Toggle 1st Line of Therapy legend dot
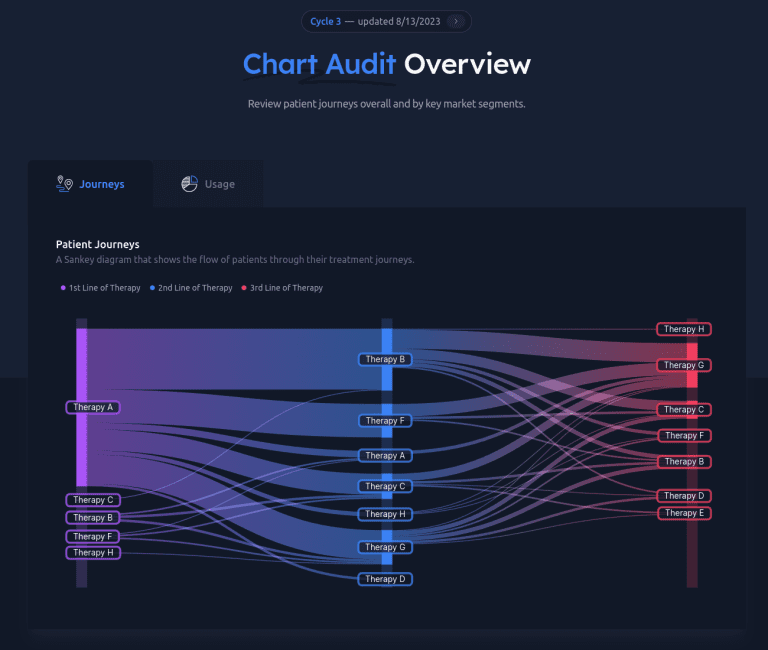768x650 pixels. click(62, 288)
